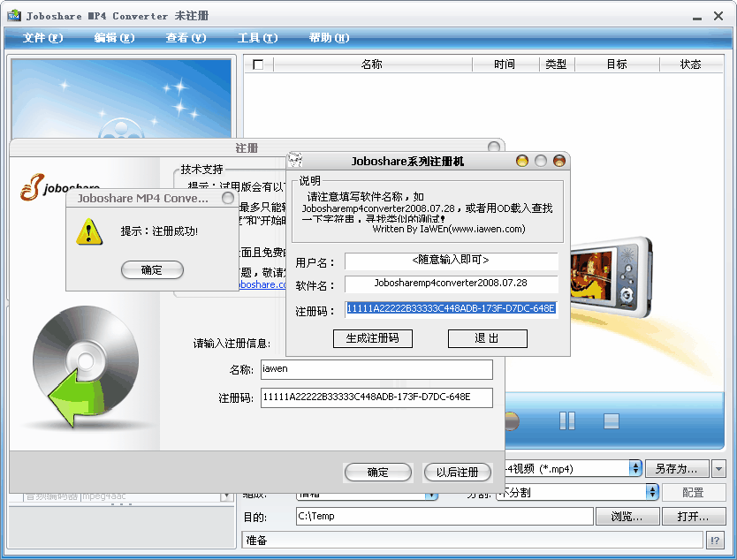
Task: Close the success message dialog round button
Action: coord(228,199)
